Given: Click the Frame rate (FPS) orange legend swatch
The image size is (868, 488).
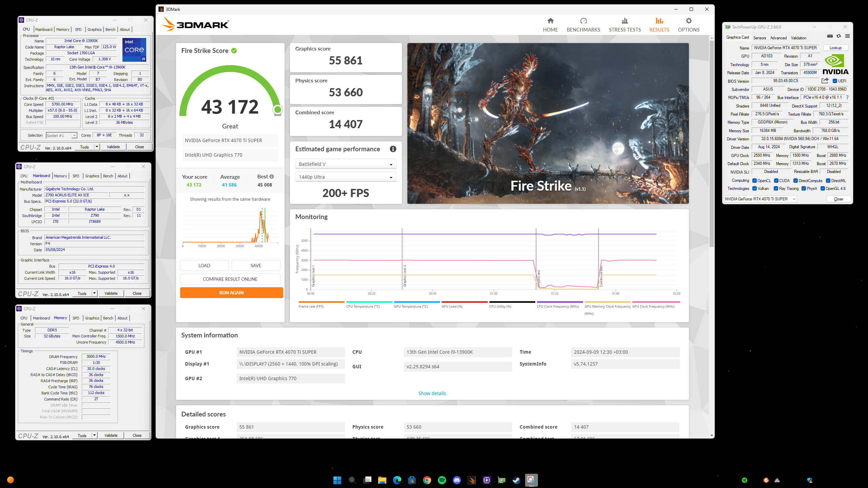Looking at the screenshot, I should (321, 302).
